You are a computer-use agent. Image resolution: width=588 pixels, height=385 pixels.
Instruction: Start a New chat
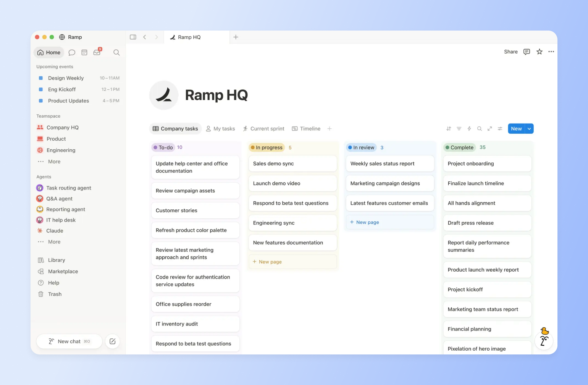69,341
